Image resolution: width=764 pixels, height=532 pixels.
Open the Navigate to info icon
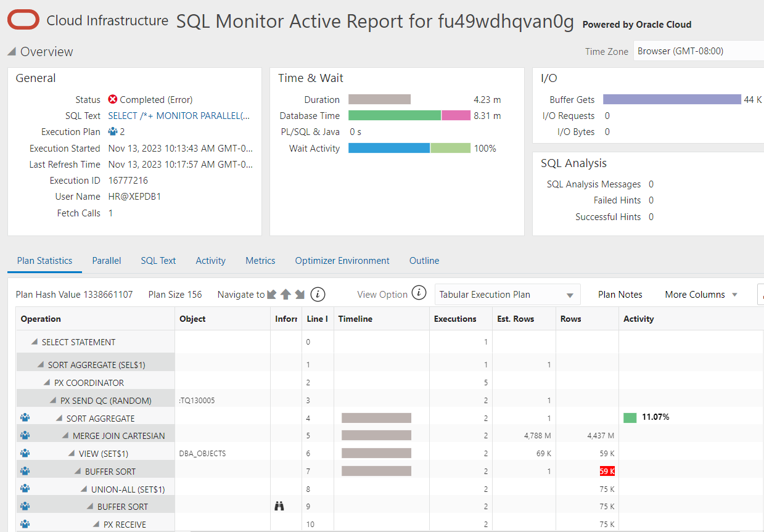tap(318, 294)
